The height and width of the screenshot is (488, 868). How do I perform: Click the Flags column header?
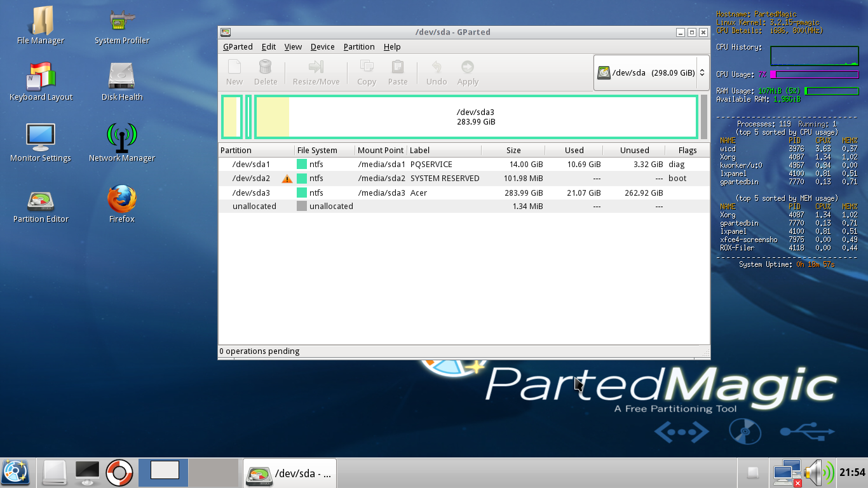tap(688, 151)
